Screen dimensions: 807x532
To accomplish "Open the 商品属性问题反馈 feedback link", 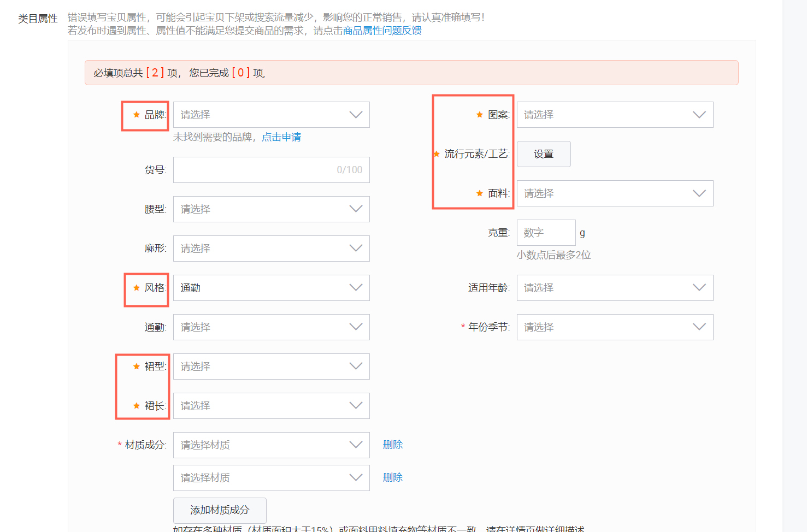I will click(382, 31).
